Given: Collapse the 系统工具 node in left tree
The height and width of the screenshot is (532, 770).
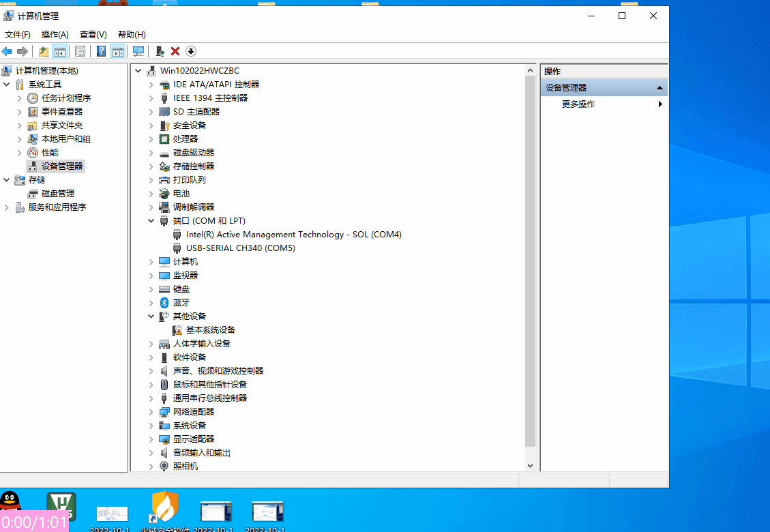Looking at the screenshot, I should (x=7, y=85).
